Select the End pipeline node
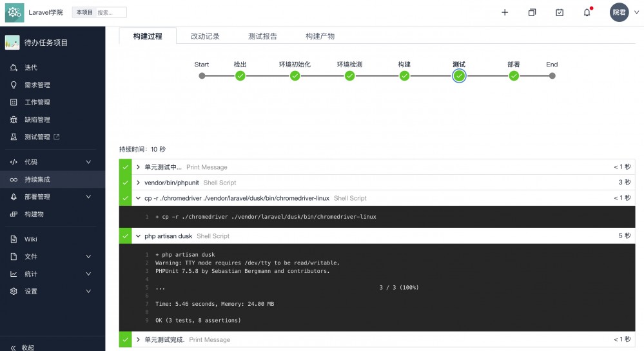 click(552, 75)
